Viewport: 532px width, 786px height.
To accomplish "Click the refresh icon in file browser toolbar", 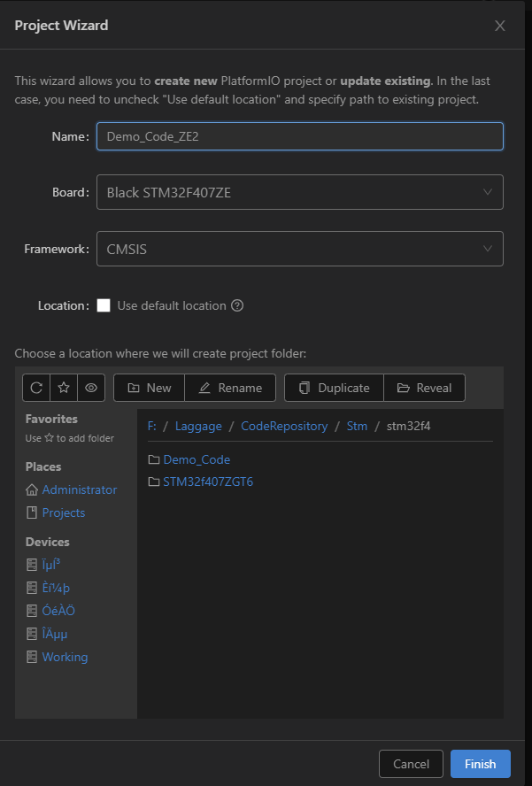I will click(36, 388).
